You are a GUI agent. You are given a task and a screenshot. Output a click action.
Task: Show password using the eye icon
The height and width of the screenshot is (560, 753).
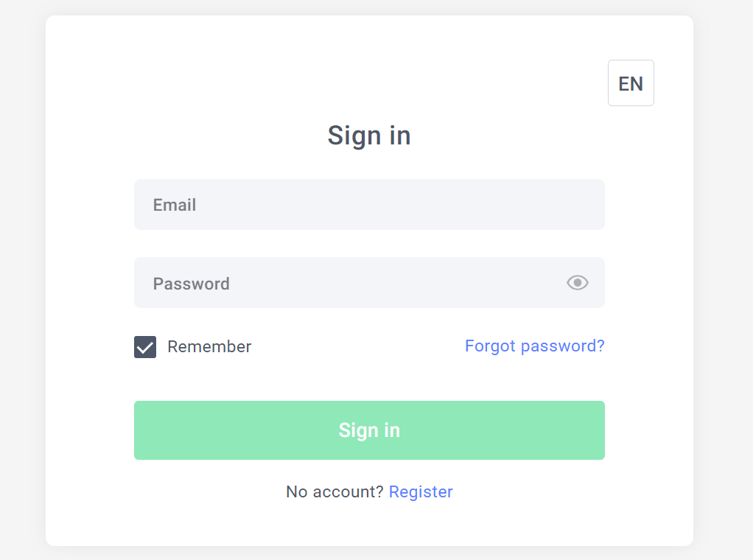pyautogui.click(x=578, y=282)
